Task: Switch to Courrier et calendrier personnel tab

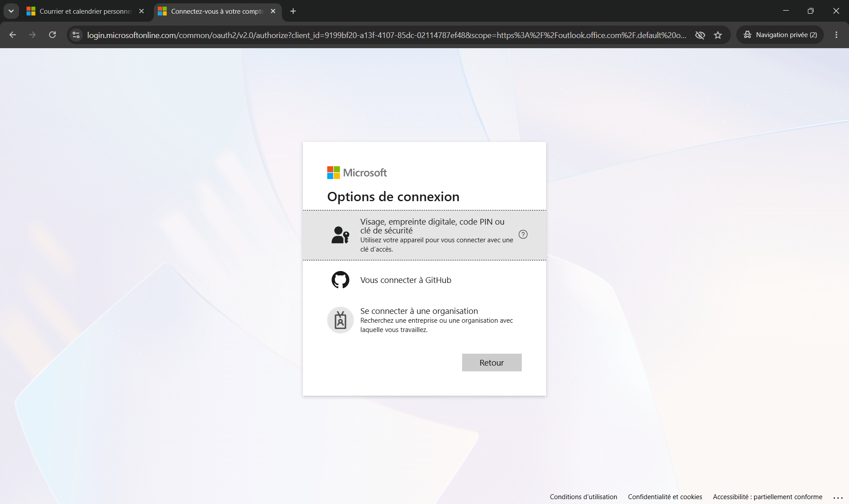Action: tap(86, 11)
